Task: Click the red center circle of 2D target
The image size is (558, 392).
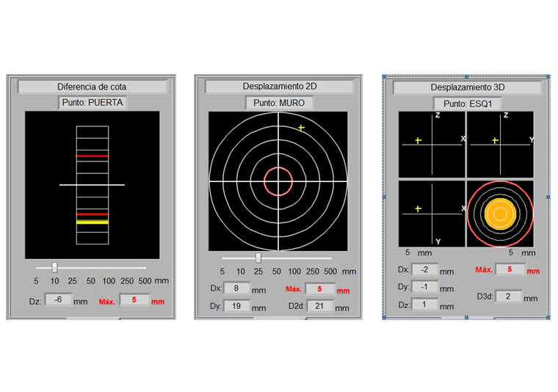Action: coord(278,181)
